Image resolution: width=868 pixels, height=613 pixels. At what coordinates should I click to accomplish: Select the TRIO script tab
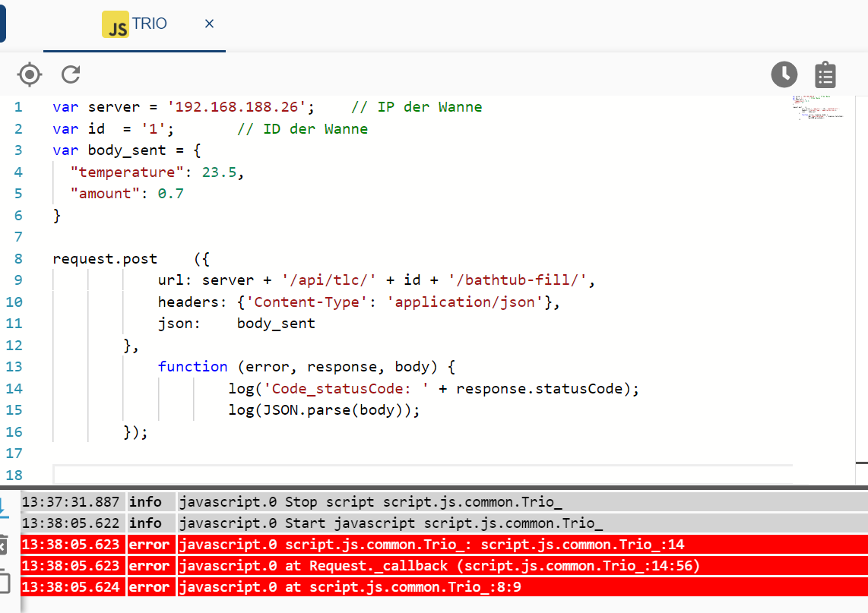click(x=135, y=25)
